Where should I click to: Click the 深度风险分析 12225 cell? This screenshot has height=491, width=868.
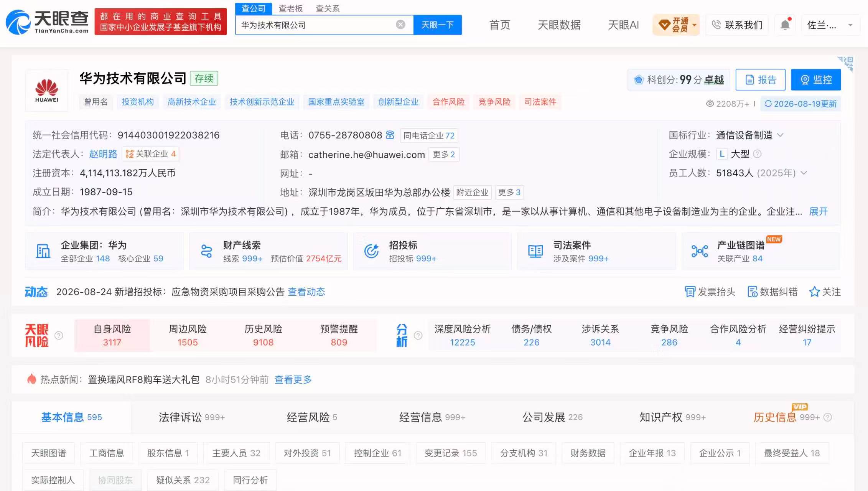tap(463, 335)
